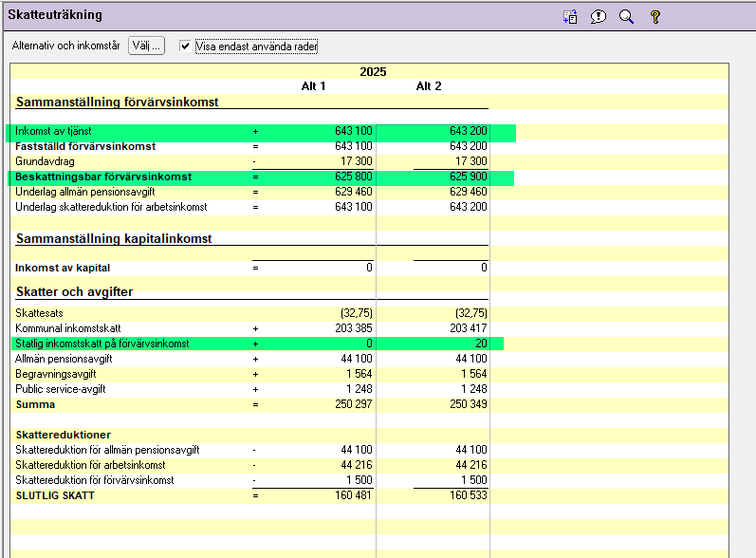Click the 'Public service-avgift' row label
This screenshot has height=558, width=756.
pos(61,389)
